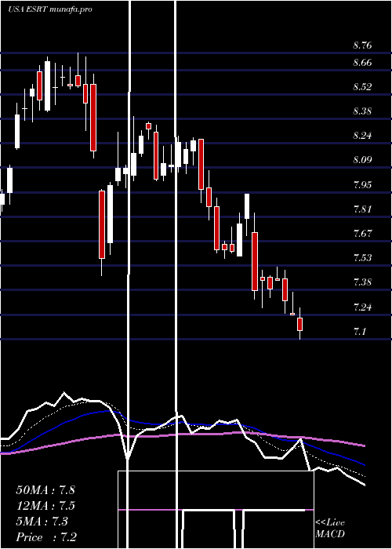The width and height of the screenshot is (392, 549).
Task: Click the 7.38 price axis label
Action: point(362,282)
